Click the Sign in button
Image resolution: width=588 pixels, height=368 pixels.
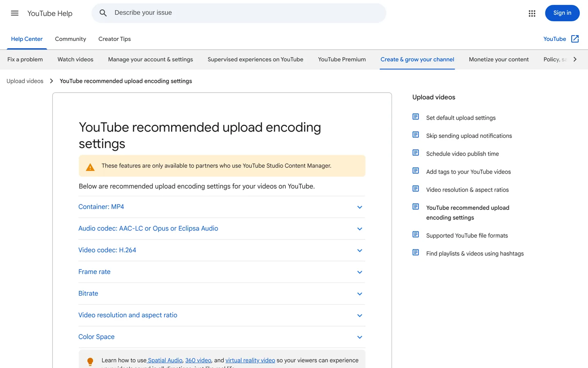[x=562, y=13]
